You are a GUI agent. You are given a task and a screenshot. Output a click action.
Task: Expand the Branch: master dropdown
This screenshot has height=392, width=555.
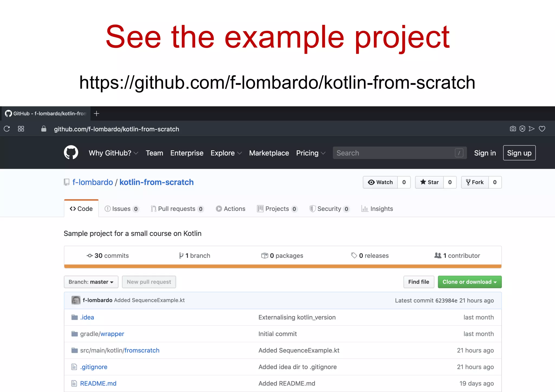coord(91,282)
